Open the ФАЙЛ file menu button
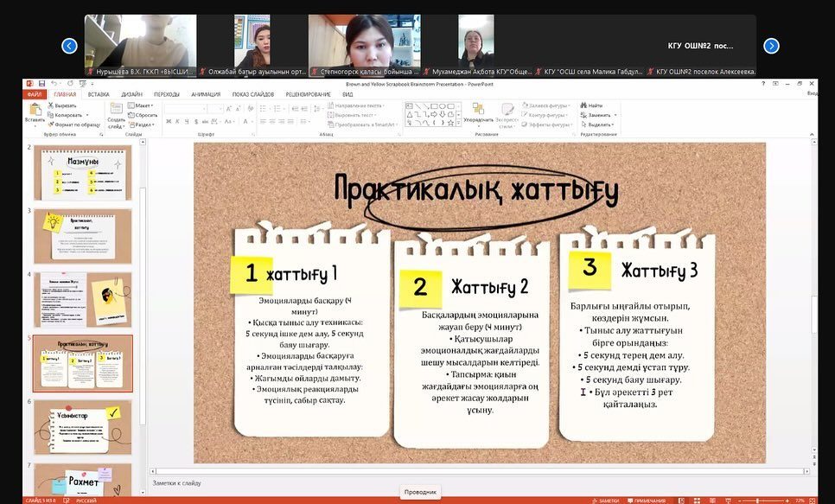The height and width of the screenshot is (504, 835). pyautogui.click(x=35, y=94)
